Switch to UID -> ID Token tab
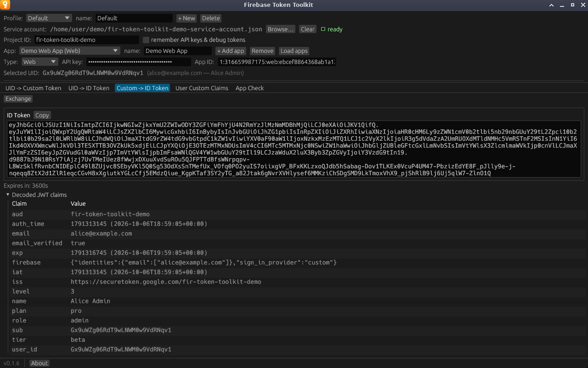Screen dimensions: 588x368 [89, 88]
